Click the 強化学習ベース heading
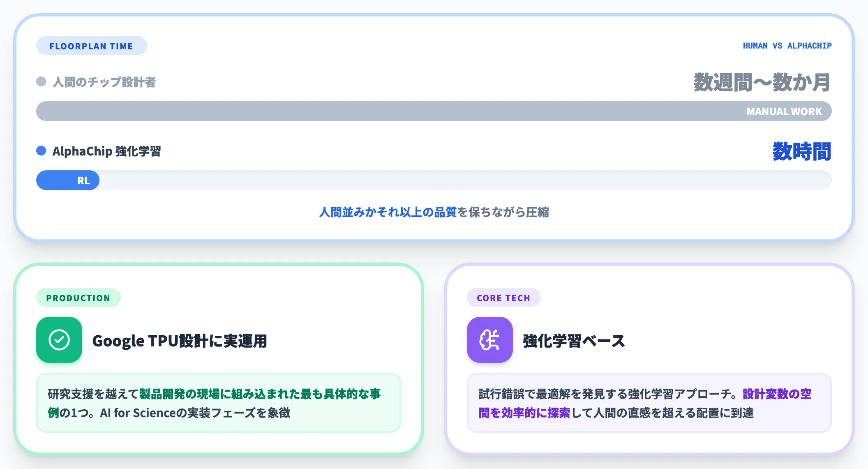The width and height of the screenshot is (868, 469). [574, 341]
